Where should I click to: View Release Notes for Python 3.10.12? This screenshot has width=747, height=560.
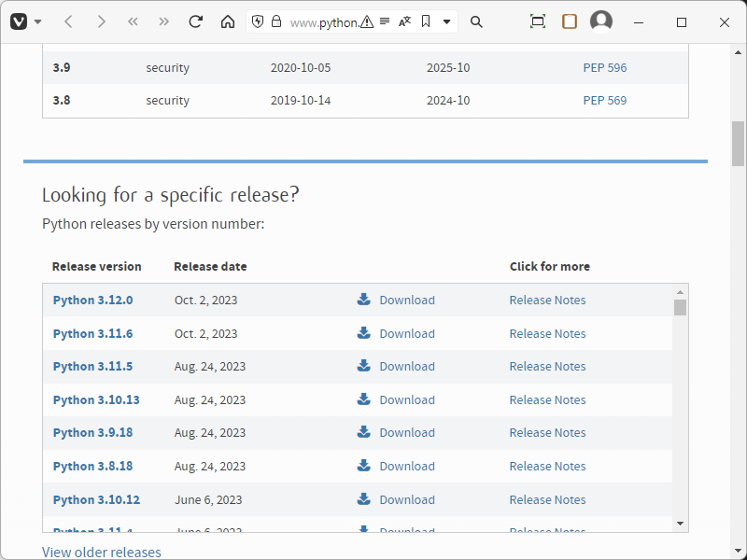click(548, 500)
